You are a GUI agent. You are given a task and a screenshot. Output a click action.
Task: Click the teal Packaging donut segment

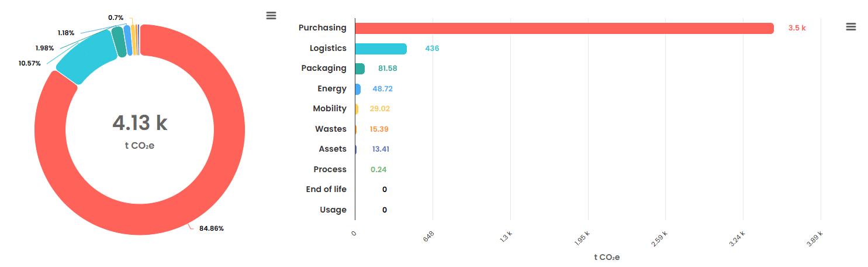119,42
